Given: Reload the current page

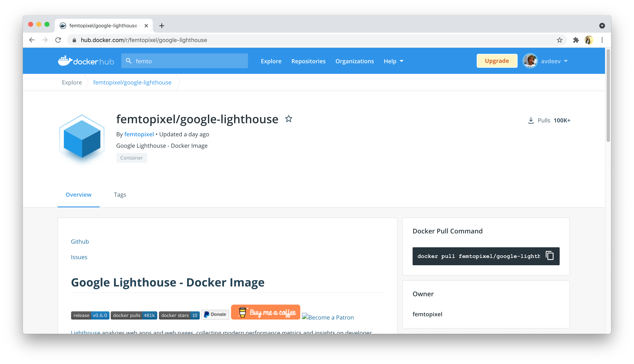Looking at the screenshot, I should coord(58,40).
